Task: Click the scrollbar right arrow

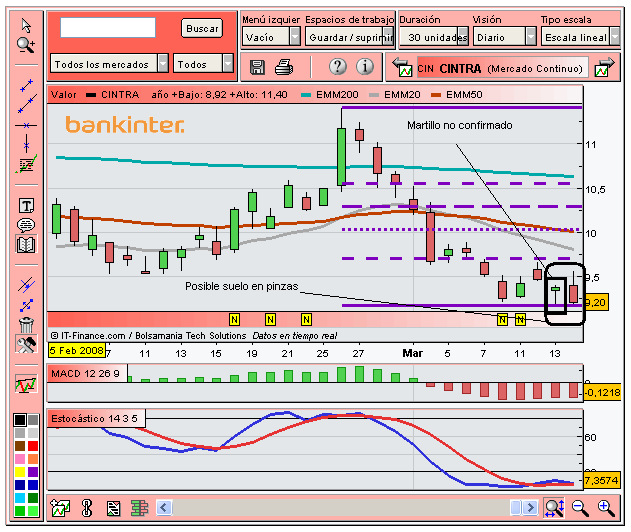Action: coord(530,508)
